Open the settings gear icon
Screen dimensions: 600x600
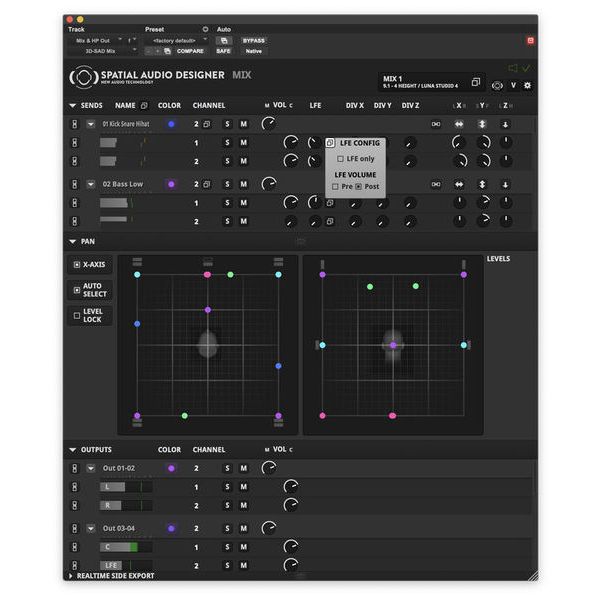click(x=527, y=85)
